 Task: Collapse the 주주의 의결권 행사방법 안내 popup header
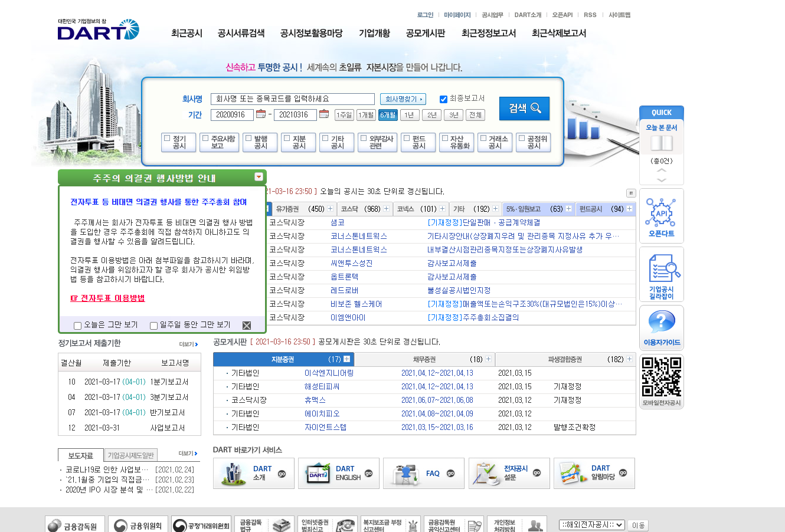(259, 177)
